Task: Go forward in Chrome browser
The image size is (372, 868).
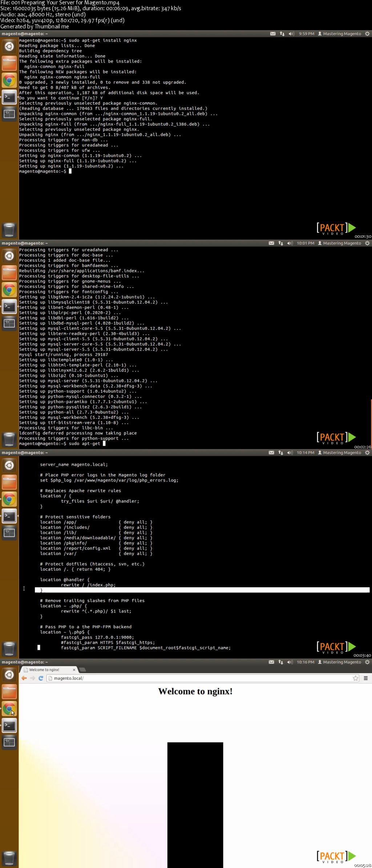Action: pos(32,678)
